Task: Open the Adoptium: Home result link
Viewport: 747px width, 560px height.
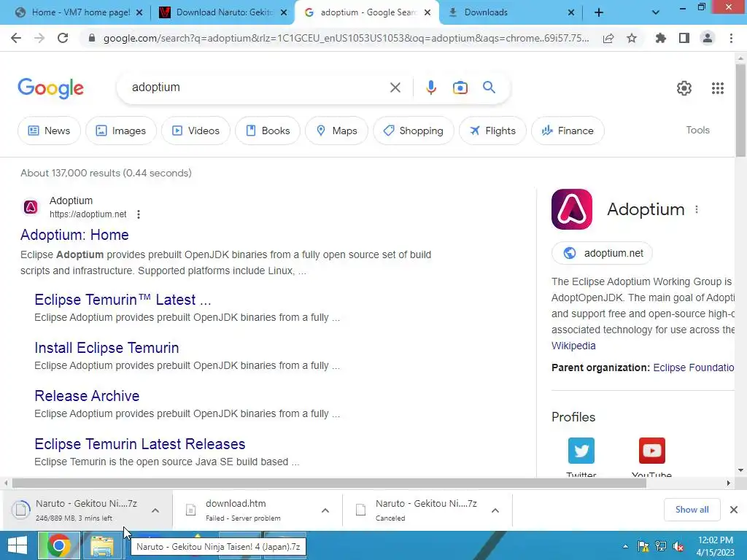Action: pos(74,235)
